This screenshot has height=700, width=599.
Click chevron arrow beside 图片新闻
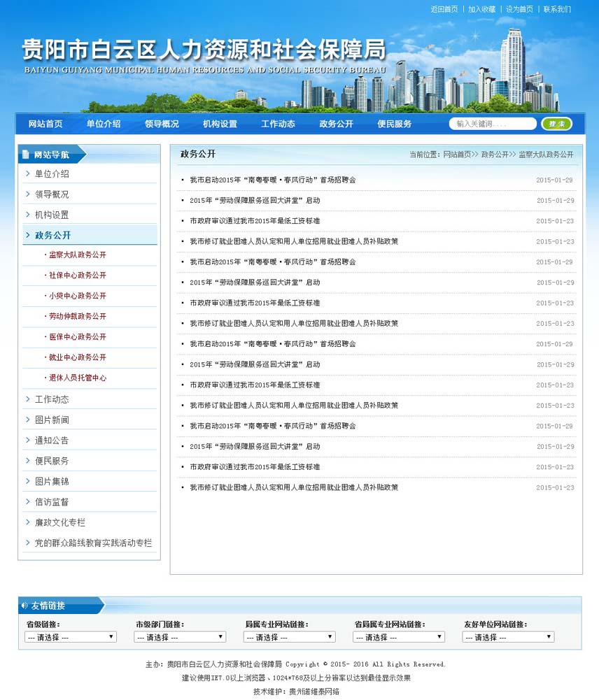(27, 420)
